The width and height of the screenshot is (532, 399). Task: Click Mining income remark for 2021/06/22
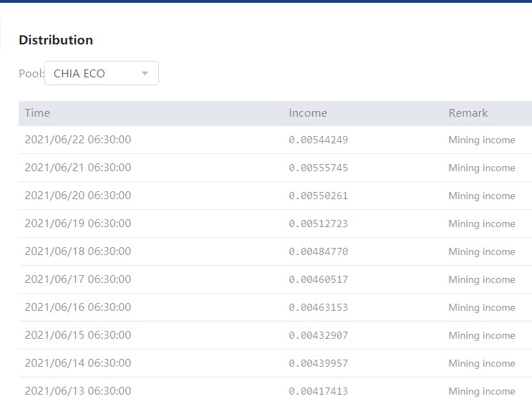click(x=482, y=140)
